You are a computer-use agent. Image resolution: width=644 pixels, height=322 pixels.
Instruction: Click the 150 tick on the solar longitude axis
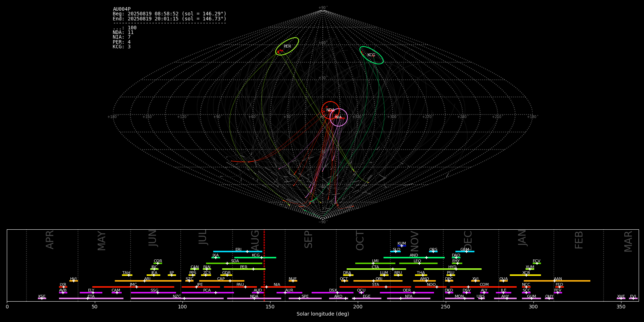coord(270,307)
